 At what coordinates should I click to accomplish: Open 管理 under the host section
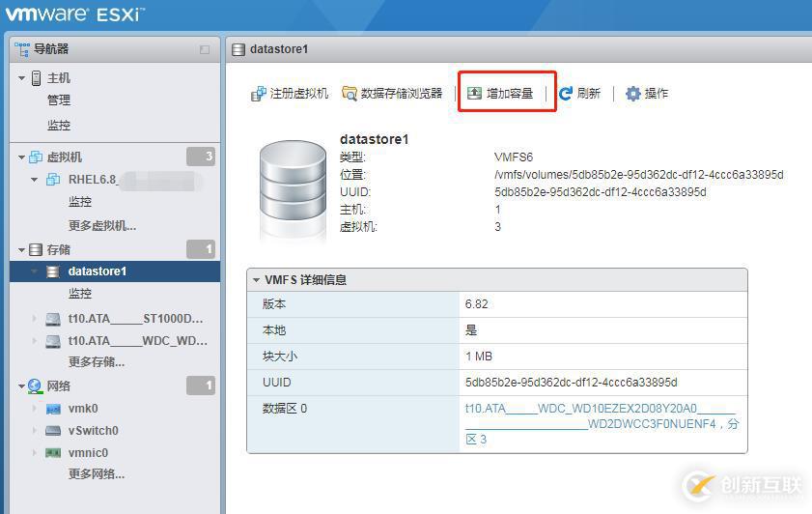(59, 100)
